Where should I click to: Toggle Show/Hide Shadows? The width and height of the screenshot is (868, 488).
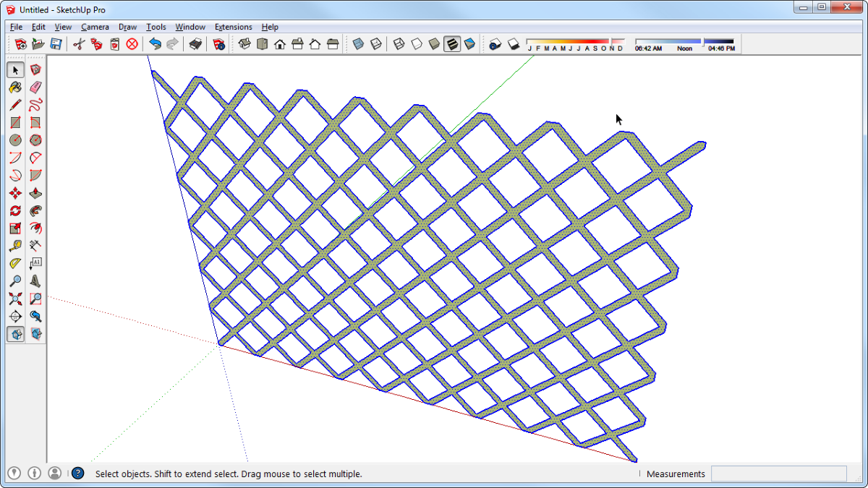[x=513, y=44]
